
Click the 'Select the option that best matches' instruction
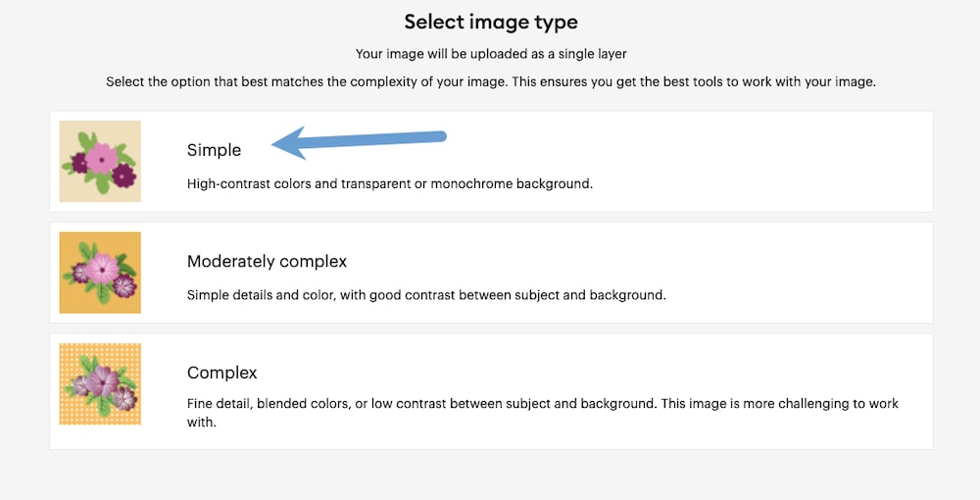tap(491, 82)
